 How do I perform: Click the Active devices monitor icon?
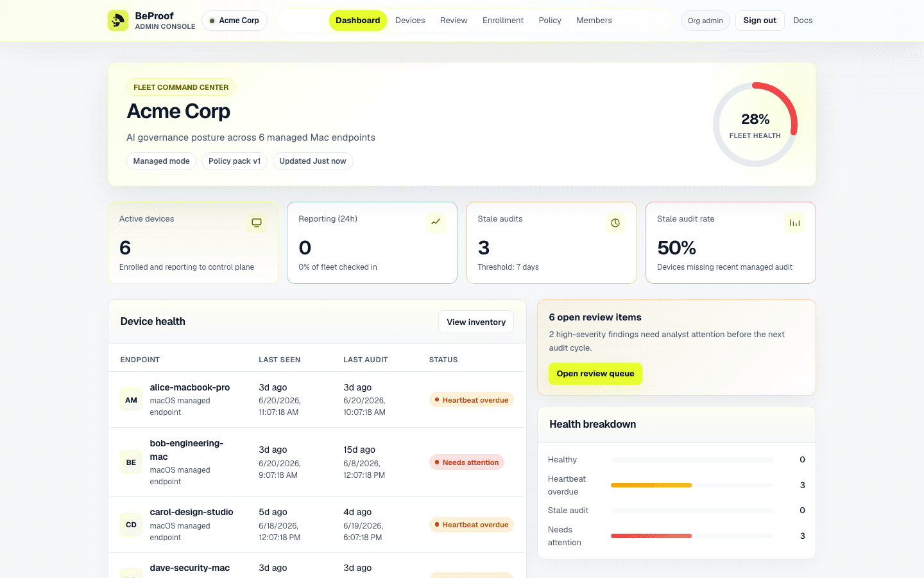257,223
